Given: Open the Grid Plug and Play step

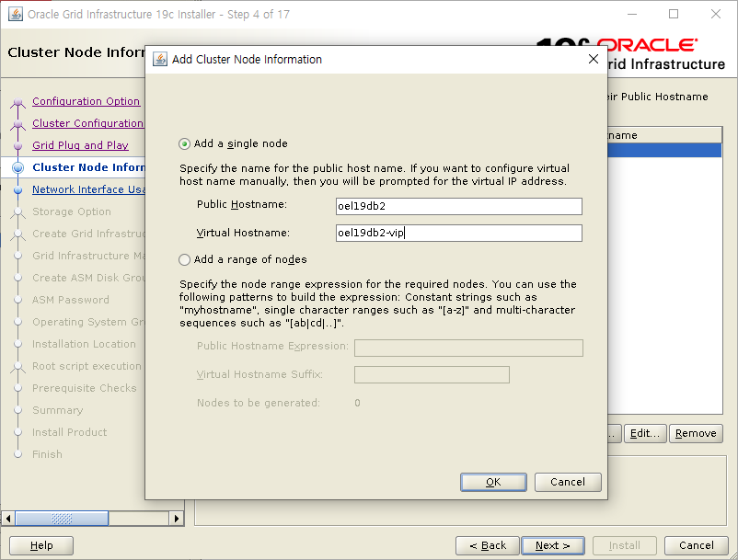Looking at the screenshot, I should pos(80,145).
